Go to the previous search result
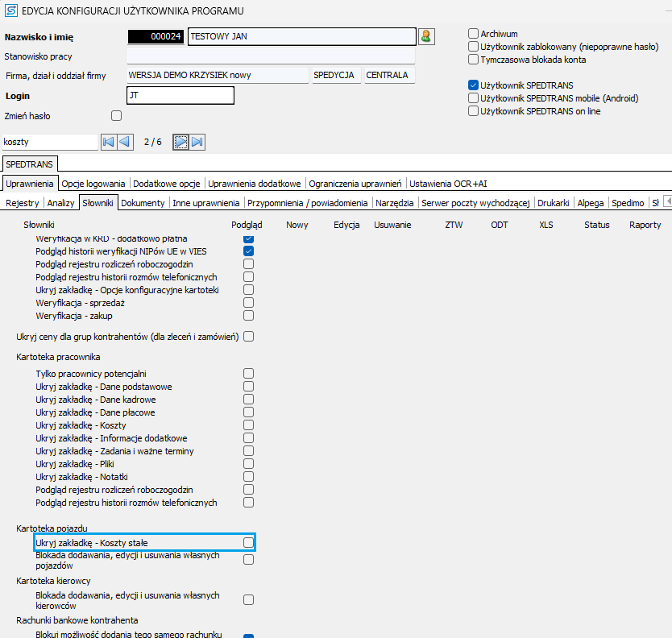This screenshot has height=638, width=672. (x=125, y=142)
